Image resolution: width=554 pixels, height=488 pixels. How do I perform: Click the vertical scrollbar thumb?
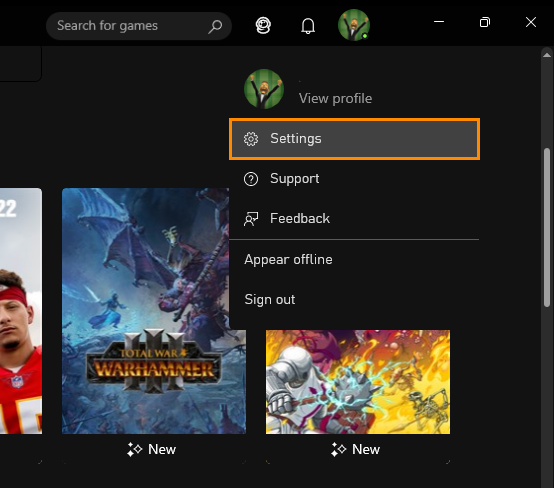point(547,227)
